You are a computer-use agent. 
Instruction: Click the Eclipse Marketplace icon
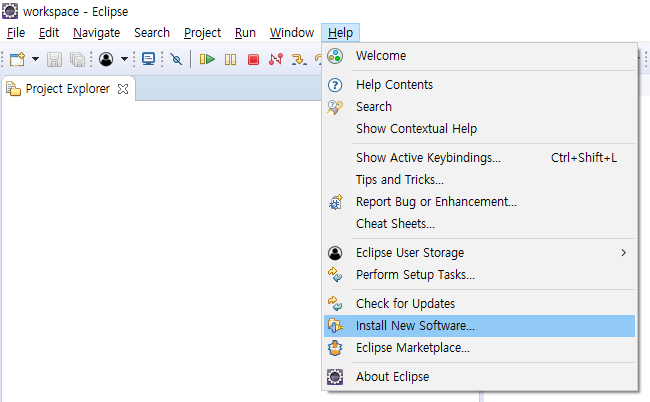pos(335,348)
